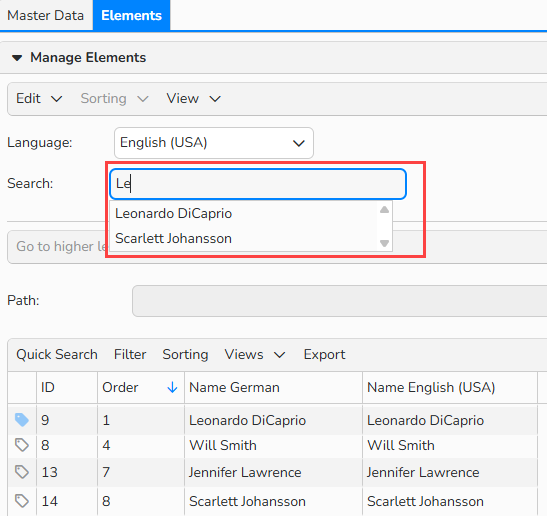Click into the Search input field
Screen dimensions: 547x516
click(x=258, y=184)
